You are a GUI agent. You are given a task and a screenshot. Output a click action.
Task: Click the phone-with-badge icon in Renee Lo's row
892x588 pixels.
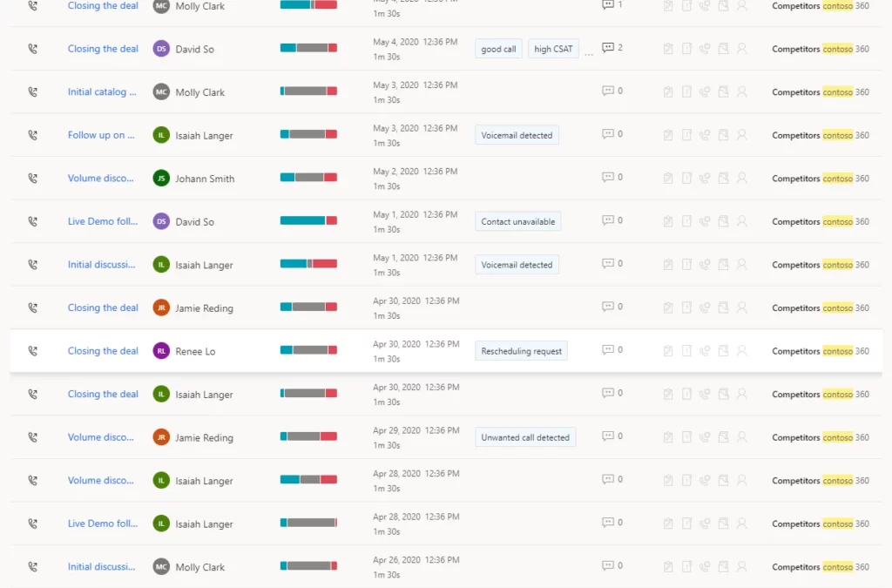[705, 351]
